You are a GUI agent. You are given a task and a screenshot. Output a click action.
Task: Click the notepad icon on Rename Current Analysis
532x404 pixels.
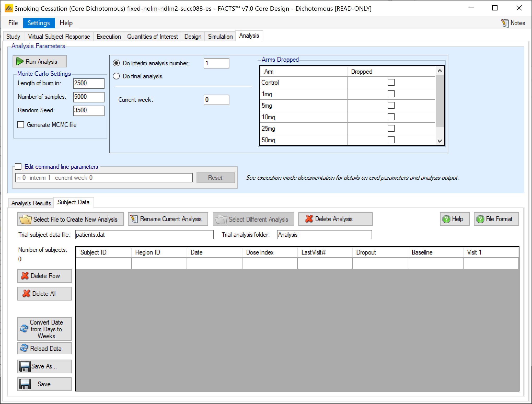pyautogui.click(x=134, y=219)
